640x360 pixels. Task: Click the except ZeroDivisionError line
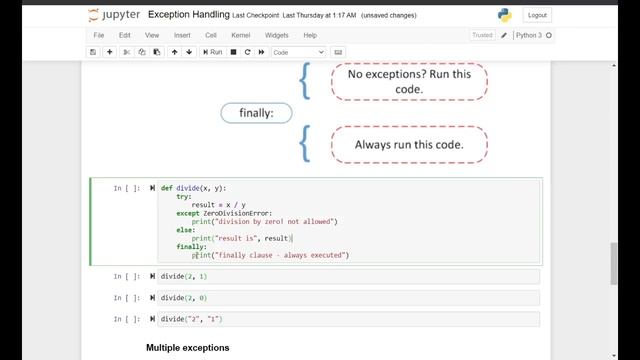tap(224, 213)
